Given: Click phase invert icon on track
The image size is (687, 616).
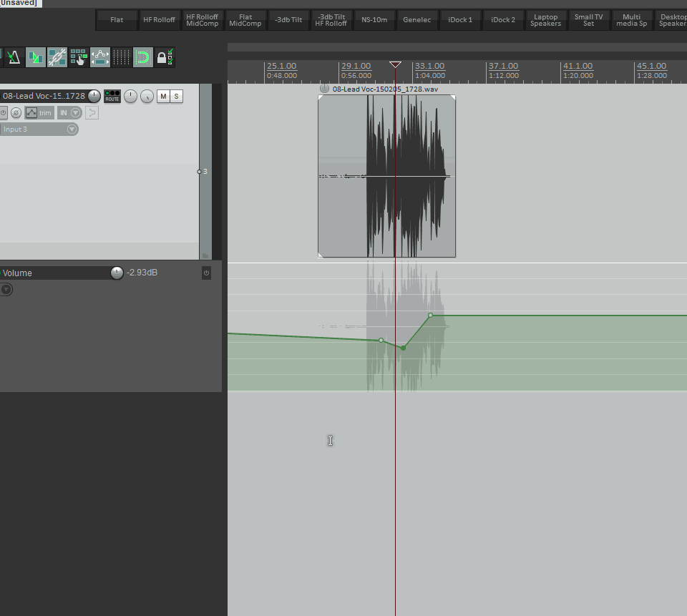Looking at the screenshot, I should pyautogui.click(x=16, y=113).
